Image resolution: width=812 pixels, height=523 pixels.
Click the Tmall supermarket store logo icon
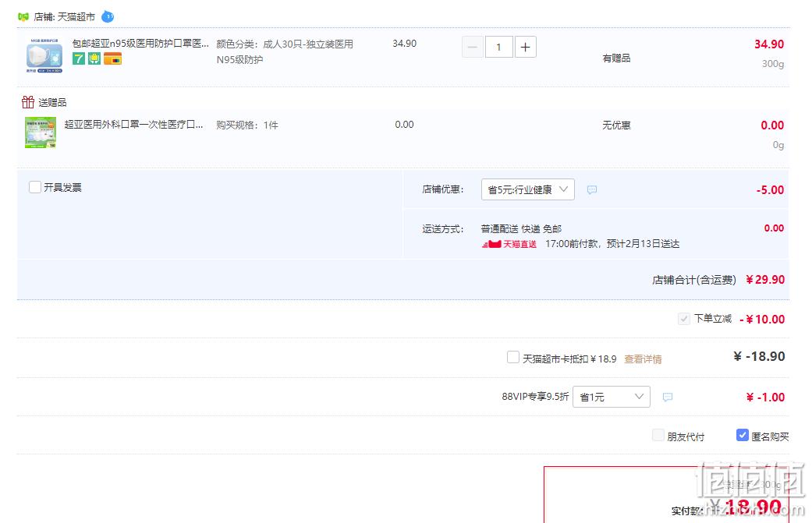click(x=23, y=16)
